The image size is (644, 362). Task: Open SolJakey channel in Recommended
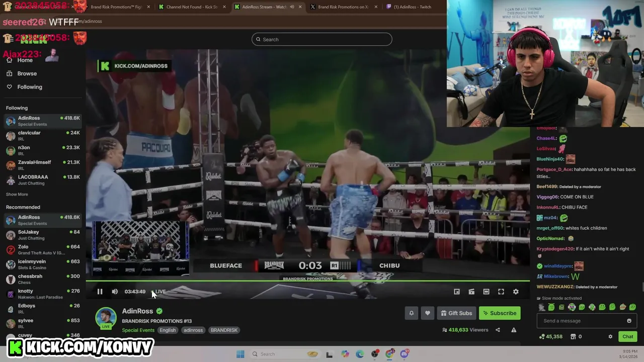43,235
